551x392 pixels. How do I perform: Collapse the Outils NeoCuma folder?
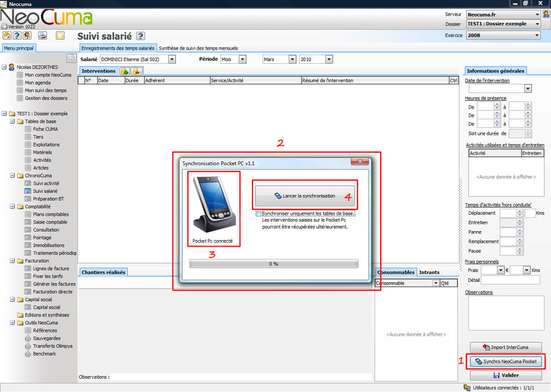(x=12, y=323)
